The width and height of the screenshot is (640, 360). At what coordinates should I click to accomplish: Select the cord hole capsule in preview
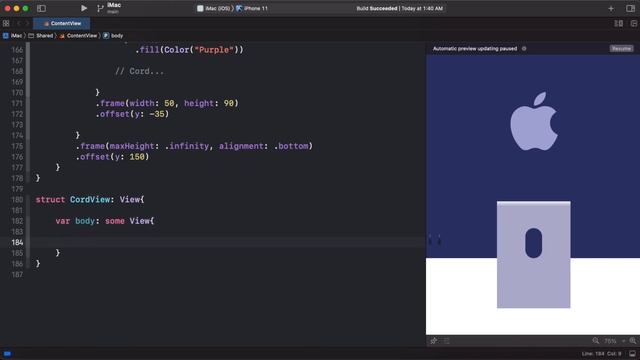(x=533, y=243)
